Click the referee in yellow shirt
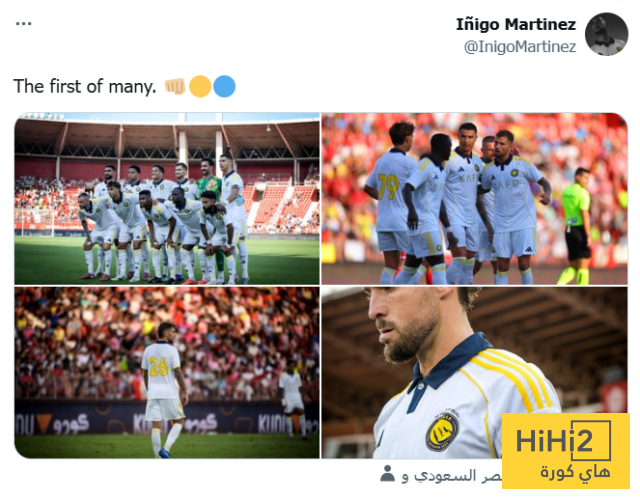 [x=576, y=226]
